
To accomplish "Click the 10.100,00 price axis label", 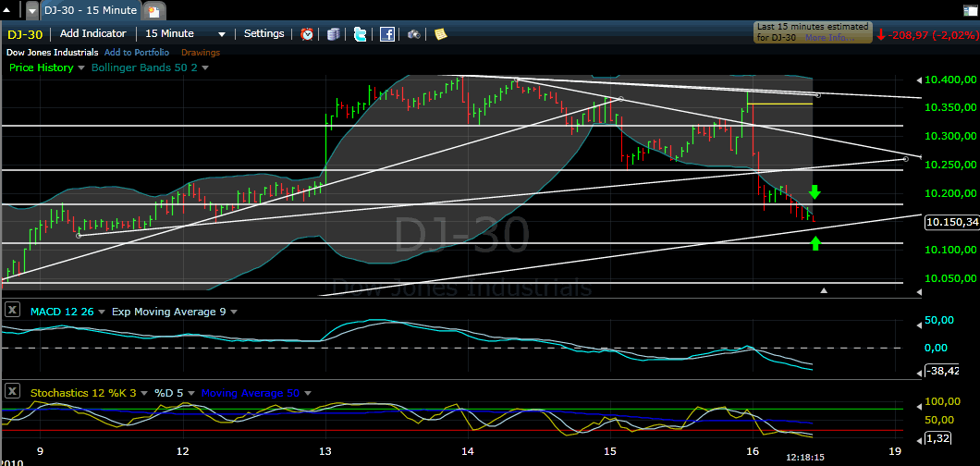I will (950, 250).
